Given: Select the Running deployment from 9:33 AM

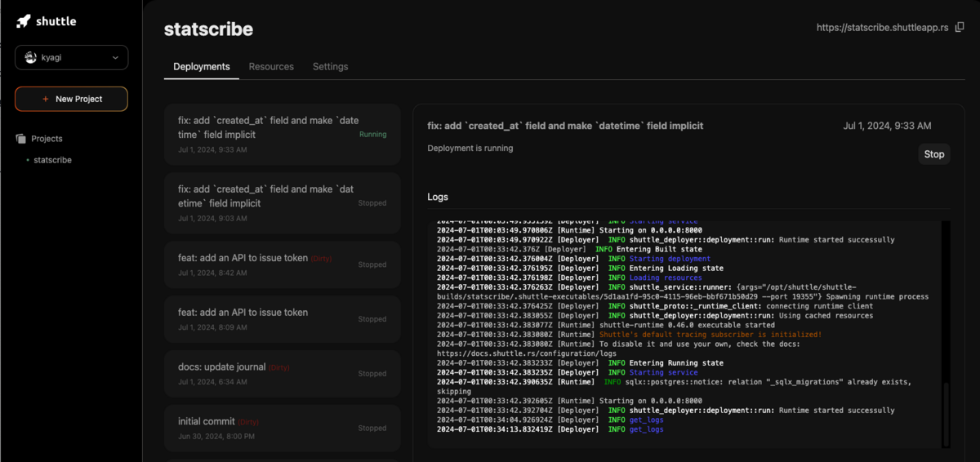Looking at the screenshot, I should (283, 134).
